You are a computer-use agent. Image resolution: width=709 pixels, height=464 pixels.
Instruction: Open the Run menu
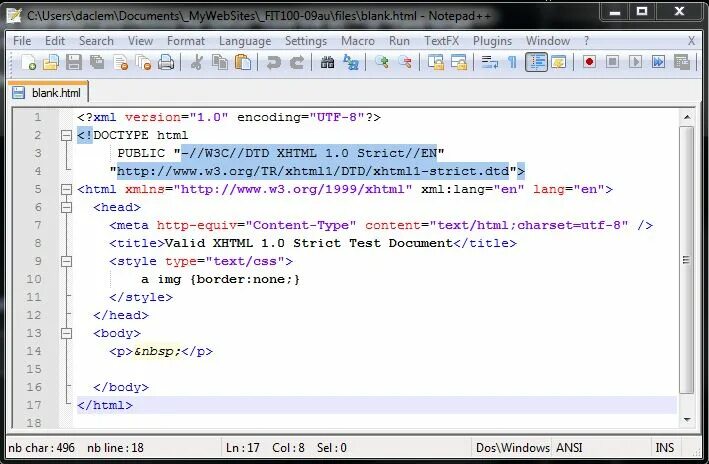click(399, 41)
